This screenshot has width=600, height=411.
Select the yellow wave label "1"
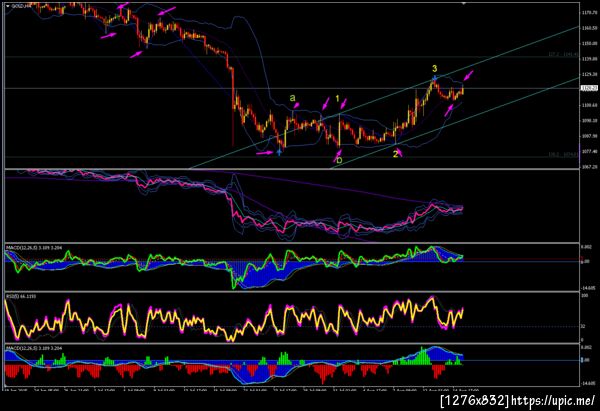(338, 99)
